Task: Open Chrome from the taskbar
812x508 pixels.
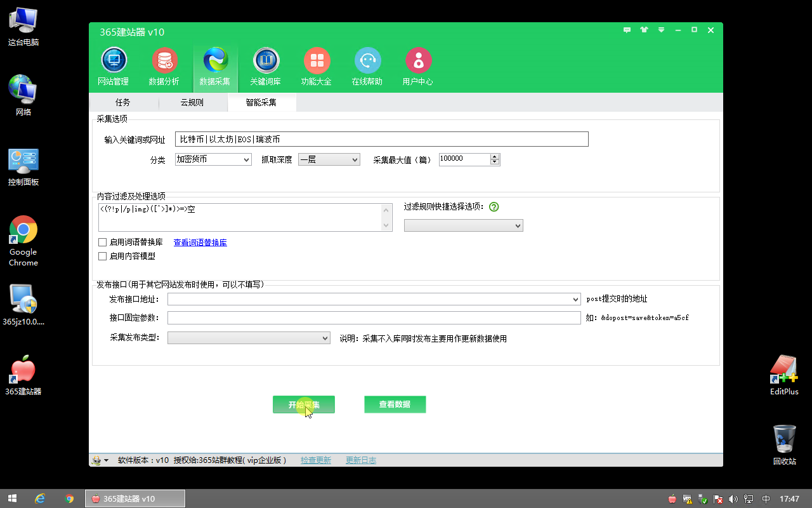Action: click(x=70, y=498)
